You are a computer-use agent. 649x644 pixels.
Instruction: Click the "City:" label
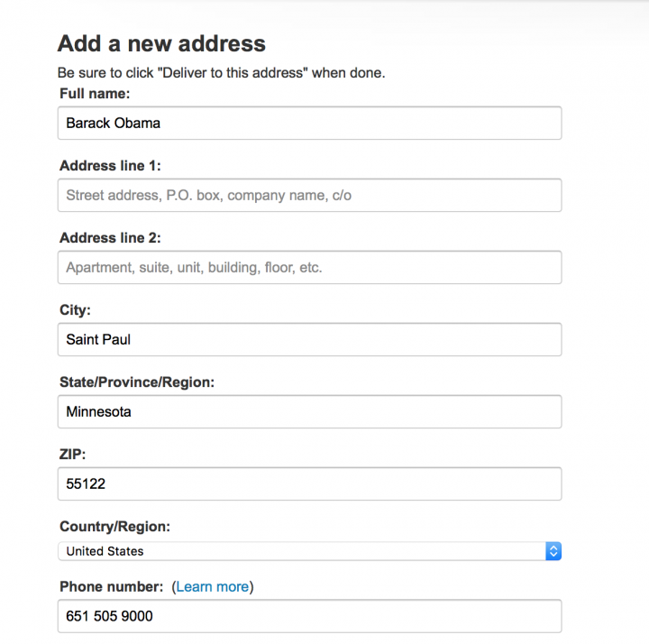pyautogui.click(x=75, y=310)
